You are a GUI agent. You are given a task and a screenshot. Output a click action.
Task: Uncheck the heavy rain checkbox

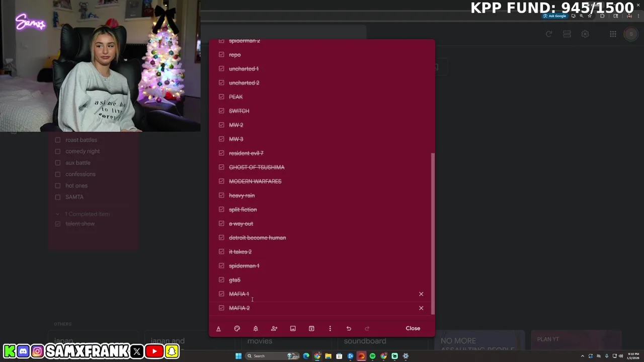coord(221,195)
